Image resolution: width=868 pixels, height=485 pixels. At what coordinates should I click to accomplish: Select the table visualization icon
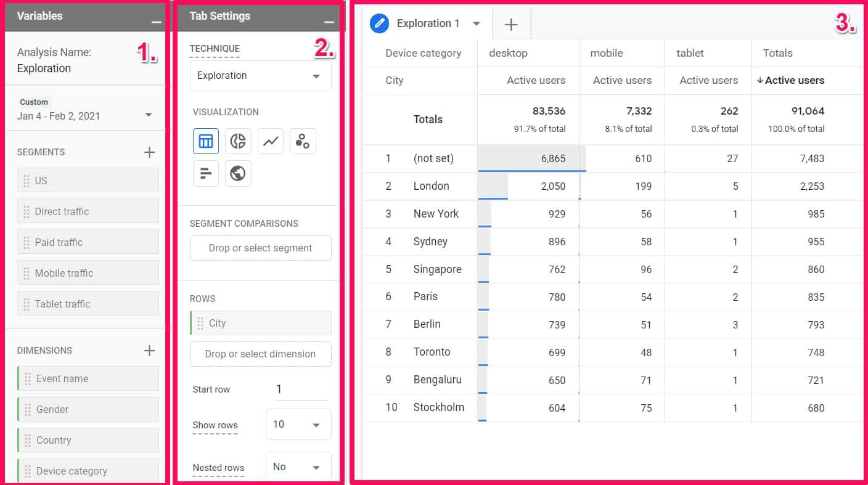point(206,141)
